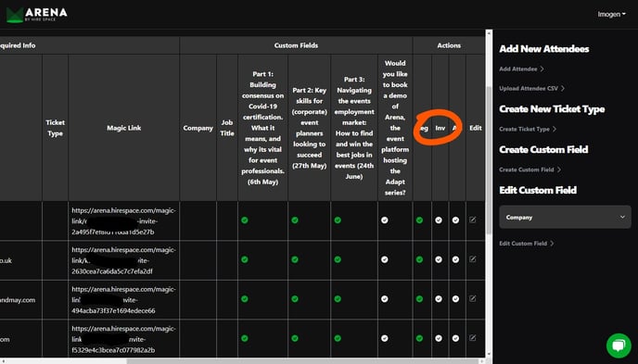Image resolution: width=638 pixels, height=364 pixels.
Task: Toggle the Inv column check in f5329e4c row
Action: point(439,338)
